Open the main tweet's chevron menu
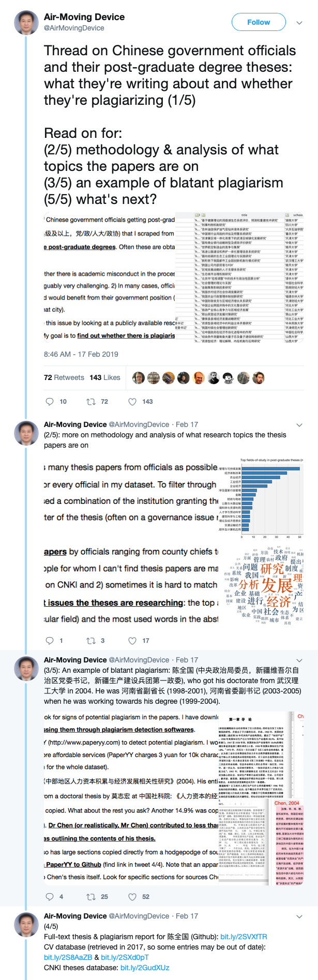This screenshot has width=318, height=980. pyautogui.click(x=299, y=23)
